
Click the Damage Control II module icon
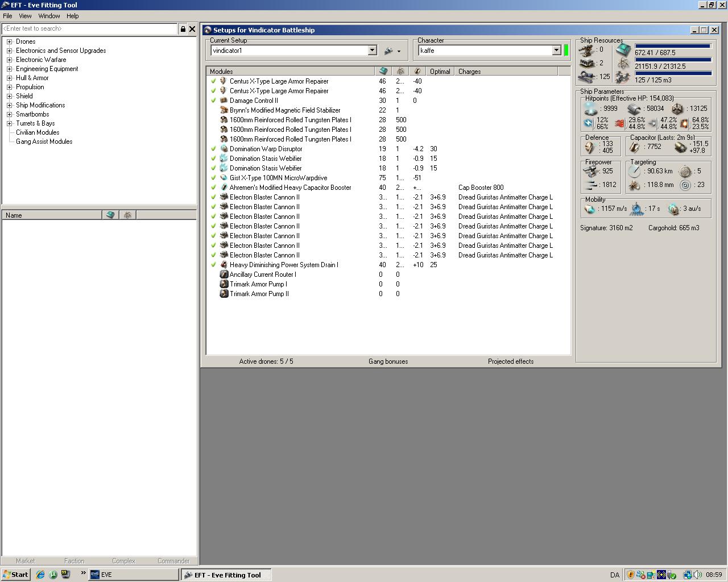(224, 101)
